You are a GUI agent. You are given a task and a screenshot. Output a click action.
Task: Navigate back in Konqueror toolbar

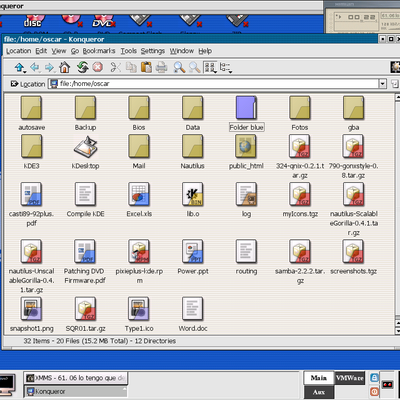click(x=35, y=68)
